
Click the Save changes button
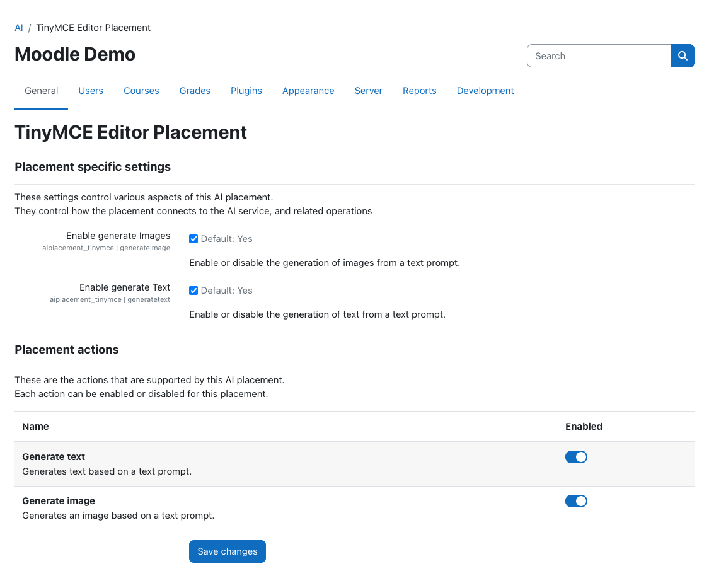[228, 551]
